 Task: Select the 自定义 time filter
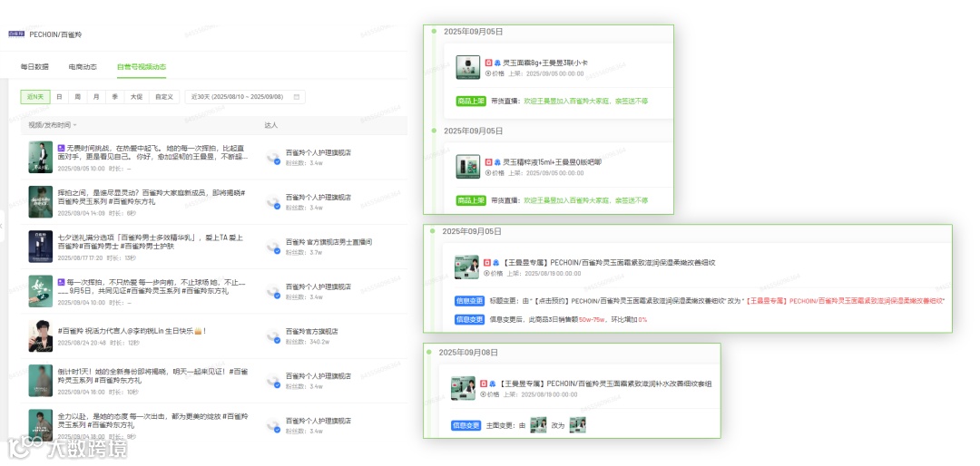pos(164,97)
